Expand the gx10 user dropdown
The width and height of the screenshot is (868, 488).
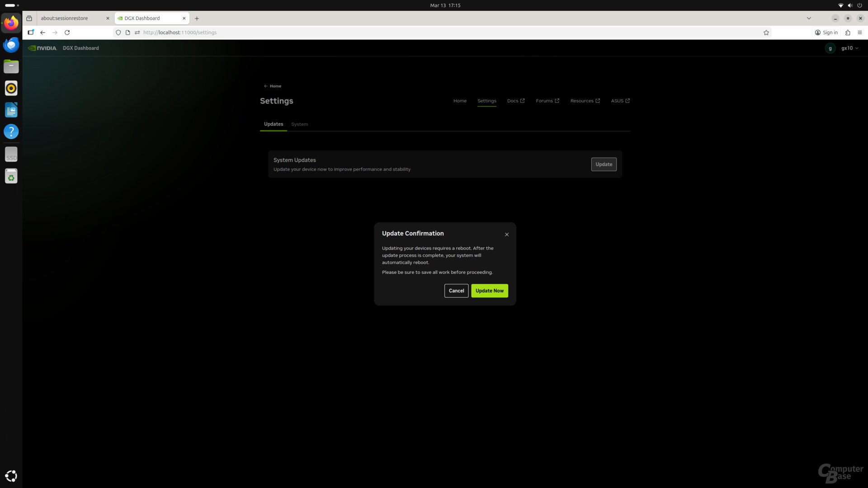pos(849,48)
